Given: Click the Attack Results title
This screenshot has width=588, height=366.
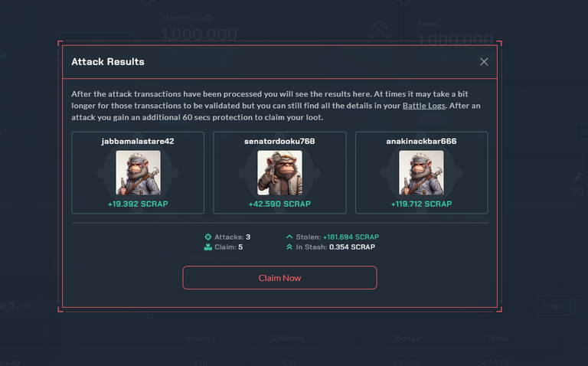Looking at the screenshot, I should [108, 62].
